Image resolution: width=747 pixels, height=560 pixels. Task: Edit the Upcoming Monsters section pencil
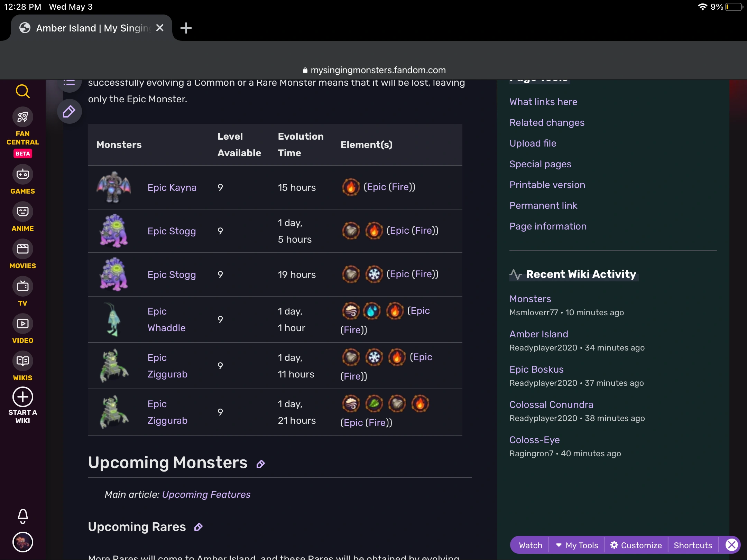261,464
